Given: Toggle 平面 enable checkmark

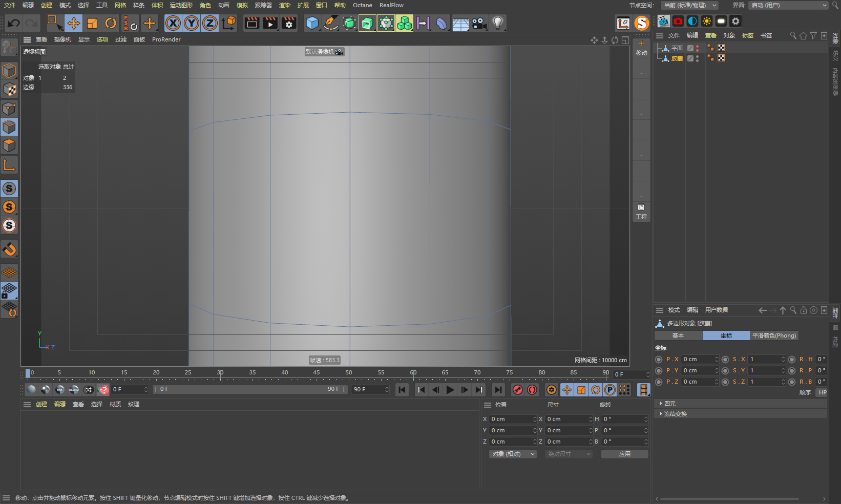Looking at the screenshot, I should tap(690, 48).
